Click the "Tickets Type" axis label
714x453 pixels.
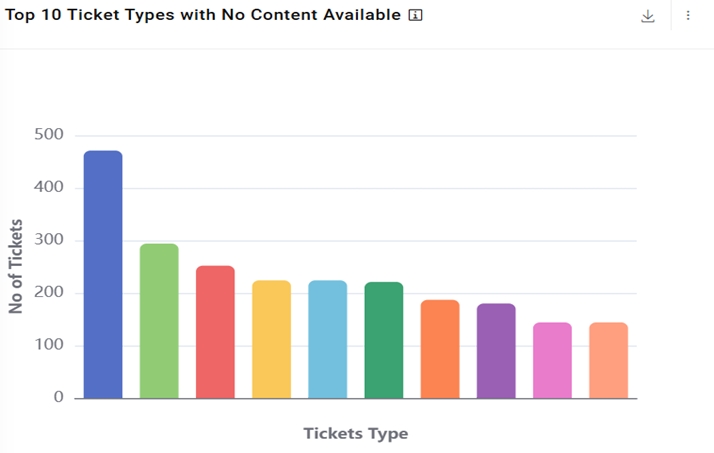tap(355, 434)
